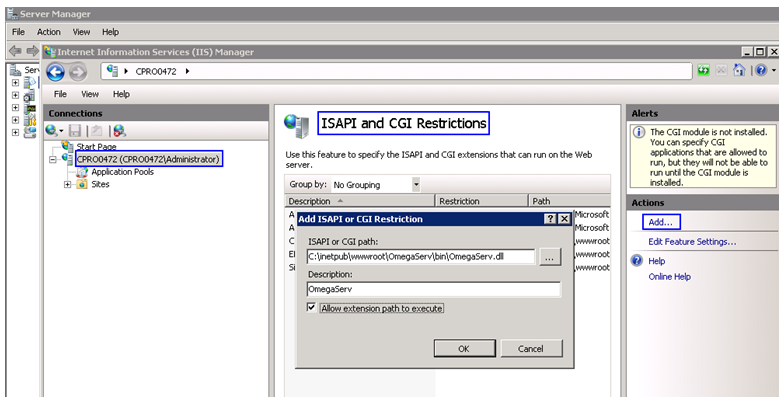Open Server Manager's Action menu
The width and height of the screenshot is (782, 401).
pos(48,32)
